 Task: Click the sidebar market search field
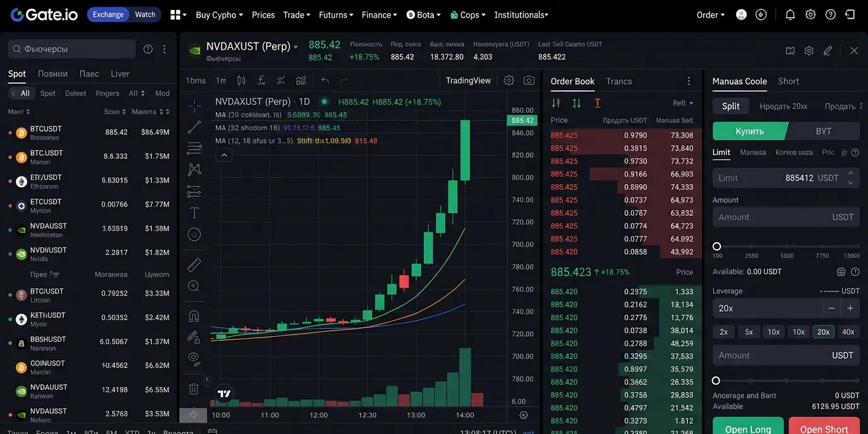pyautogui.click(x=72, y=49)
